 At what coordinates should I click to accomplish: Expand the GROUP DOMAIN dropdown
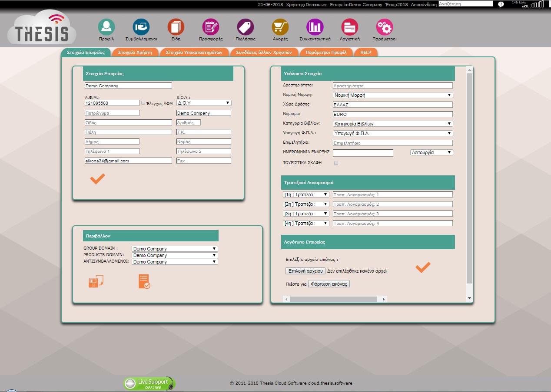[x=175, y=249]
